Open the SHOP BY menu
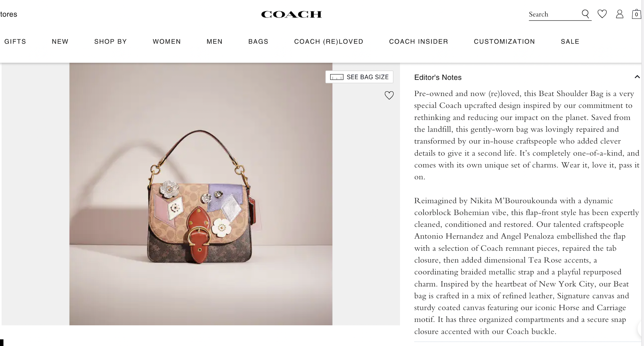 [x=111, y=41]
